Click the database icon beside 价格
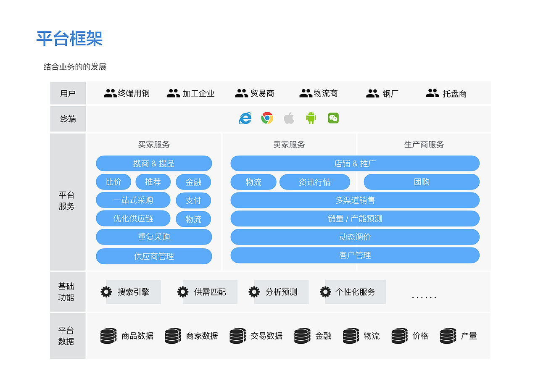This screenshot has height=392, width=538. pos(400,336)
